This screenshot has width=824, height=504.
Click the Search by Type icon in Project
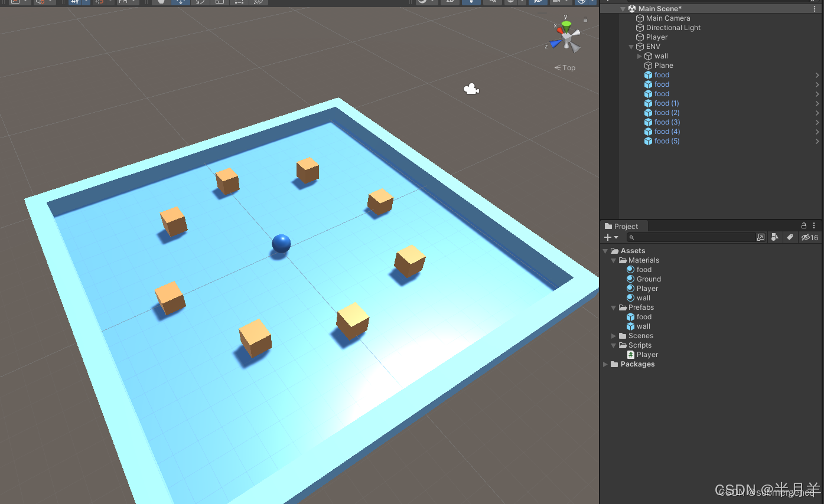click(775, 237)
